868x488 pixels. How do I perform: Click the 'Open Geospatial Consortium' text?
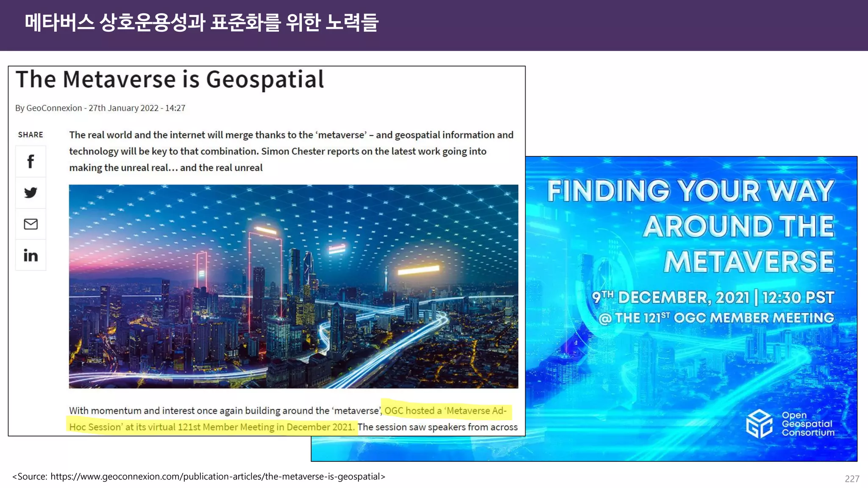(808, 424)
